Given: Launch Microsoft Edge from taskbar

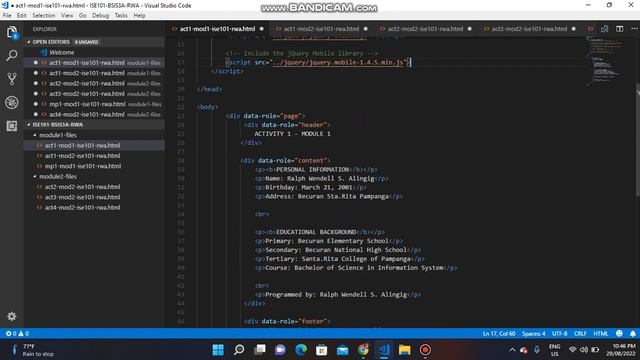Looking at the screenshot, I should point(301,350).
